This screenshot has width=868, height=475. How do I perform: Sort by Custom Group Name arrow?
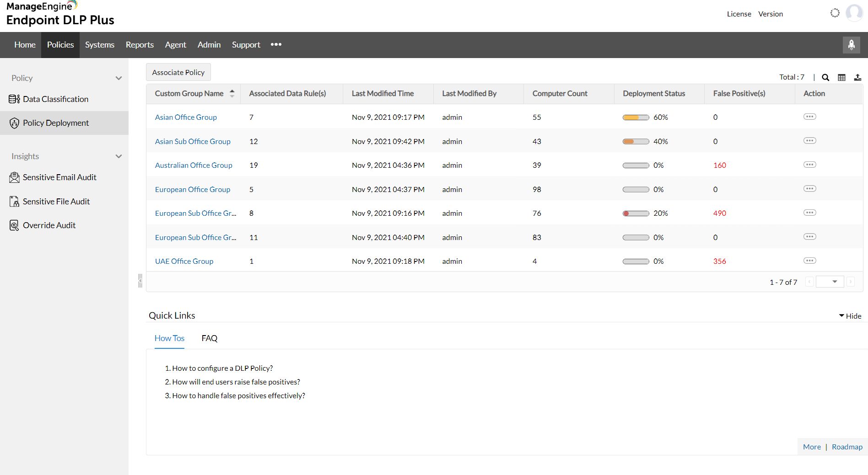[x=232, y=93]
